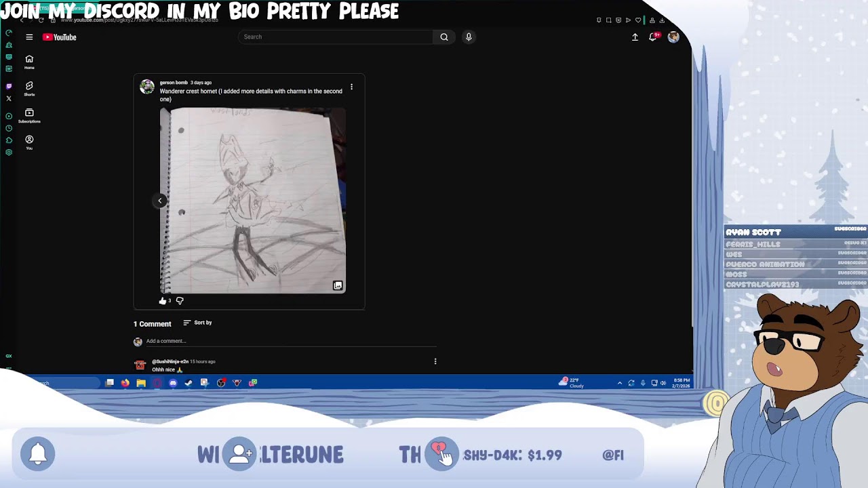
Task: Click the pin icon in browser toolbar
Action: click(599, 20)
